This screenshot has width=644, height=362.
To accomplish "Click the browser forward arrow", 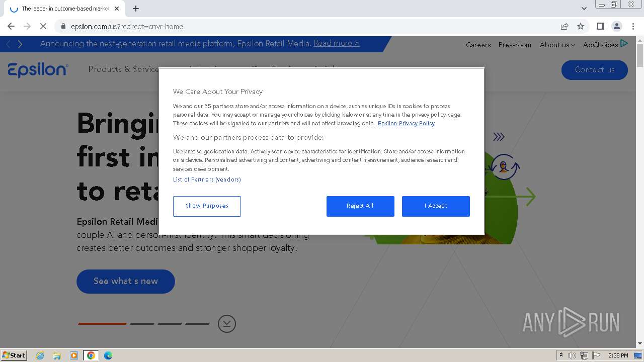I will (x=27, y=26).
